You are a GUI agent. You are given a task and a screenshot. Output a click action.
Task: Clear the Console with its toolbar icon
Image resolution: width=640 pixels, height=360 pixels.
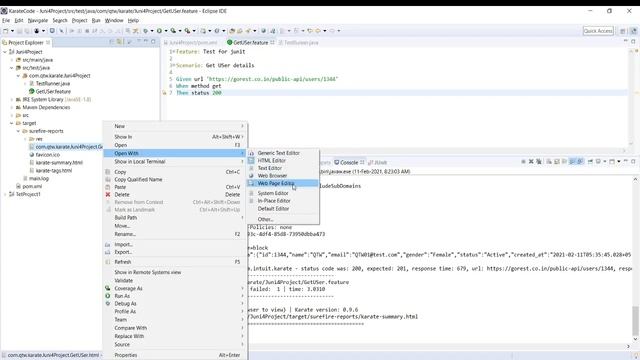coord(549,162)
